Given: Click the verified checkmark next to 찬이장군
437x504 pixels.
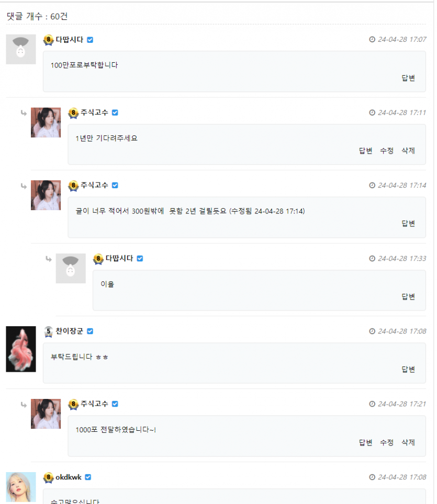Looking at the screenshot, I should point(90,331).
